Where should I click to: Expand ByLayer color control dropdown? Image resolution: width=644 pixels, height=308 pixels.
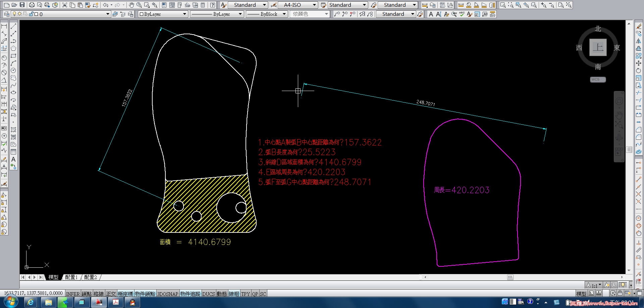pyautogui.click(x=184, y=14)
